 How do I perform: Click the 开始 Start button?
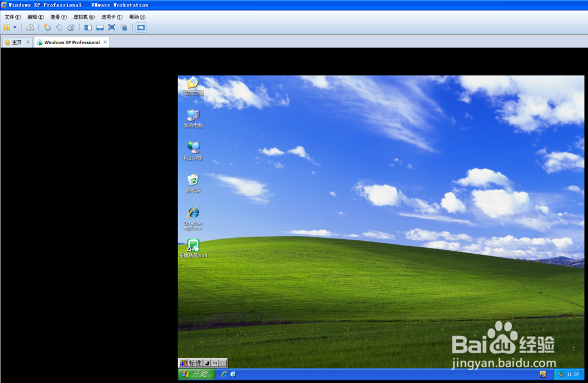pos(197,374)
